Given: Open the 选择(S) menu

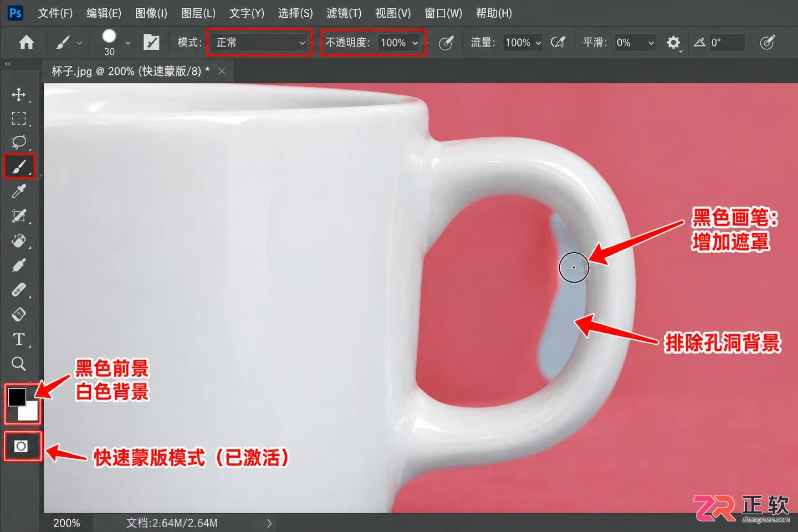Looking at the screenshot, I should pos(295,13).
